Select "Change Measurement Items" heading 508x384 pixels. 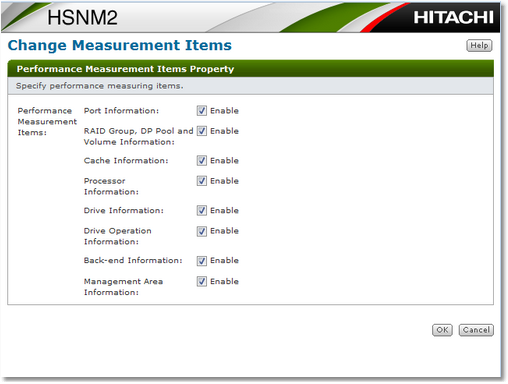click(120, 45)
